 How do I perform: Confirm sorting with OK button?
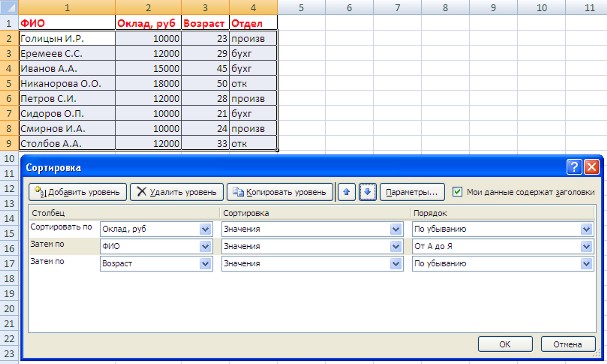505,344
